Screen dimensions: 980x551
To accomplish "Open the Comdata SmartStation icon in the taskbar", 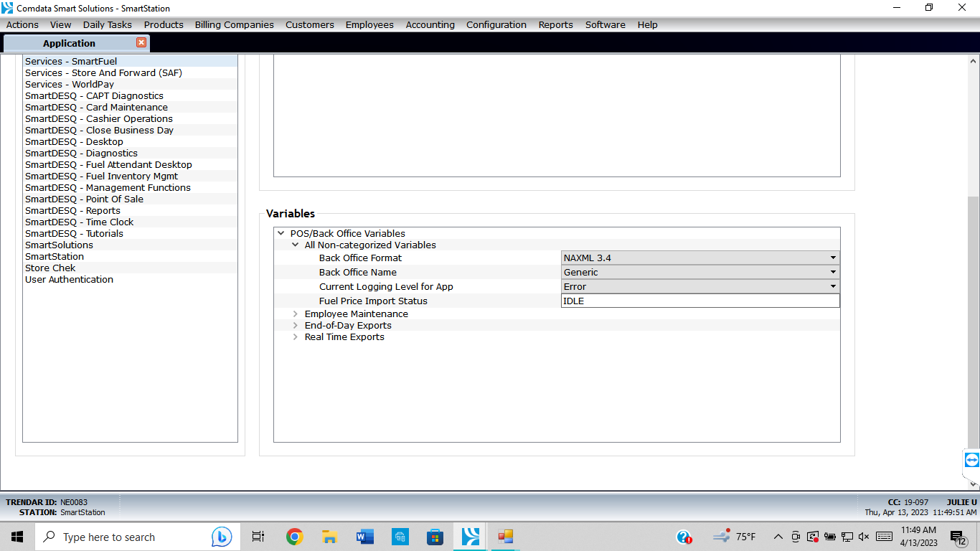I will 468,536.
